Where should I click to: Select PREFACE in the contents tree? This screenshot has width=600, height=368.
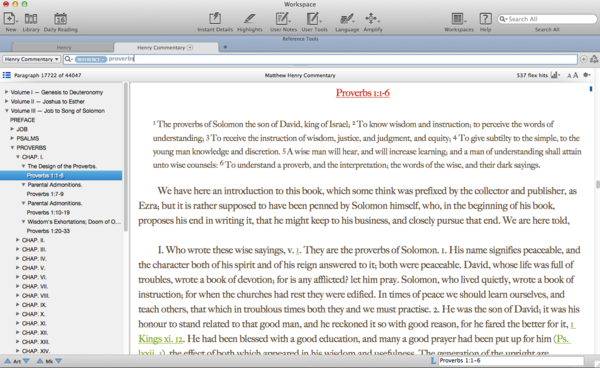pyautogui.click(x=23, y=120)
